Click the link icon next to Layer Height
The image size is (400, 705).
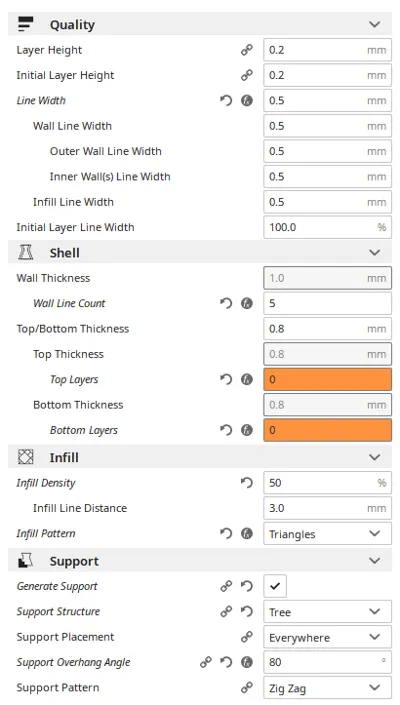tap(247, 50)
